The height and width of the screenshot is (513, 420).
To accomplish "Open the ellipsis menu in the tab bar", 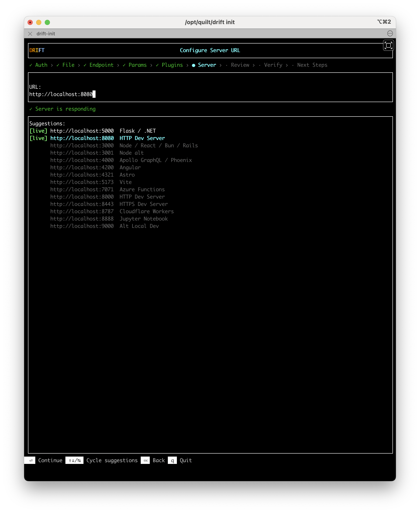I will coord(390,34).
